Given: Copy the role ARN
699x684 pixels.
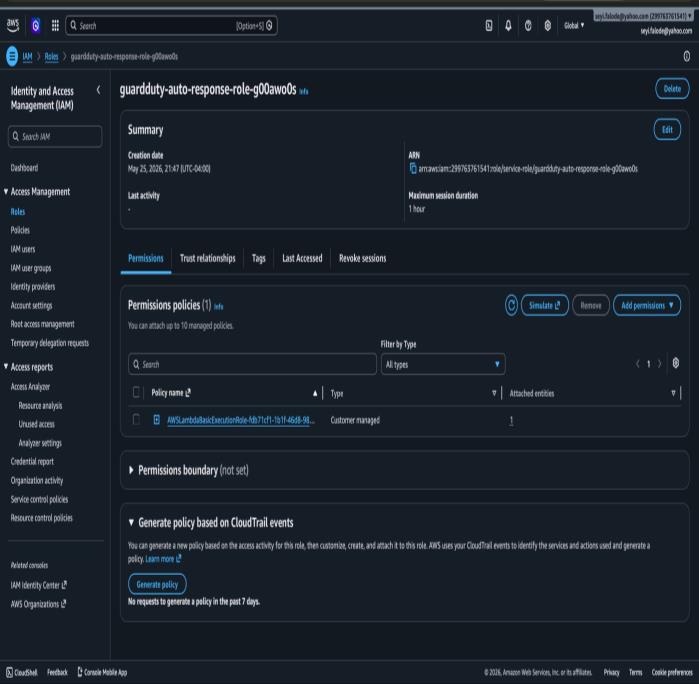Looking at the screenshot, I should pos(413,169).
